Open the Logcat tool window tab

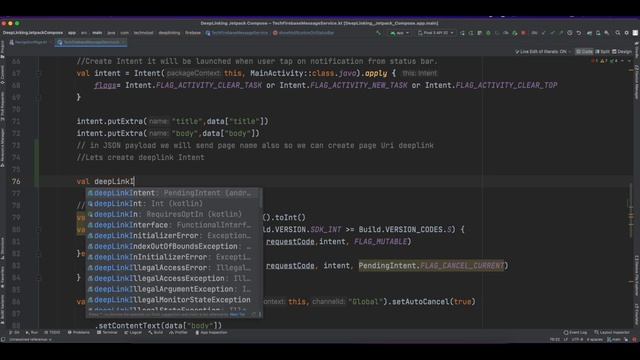133,333
